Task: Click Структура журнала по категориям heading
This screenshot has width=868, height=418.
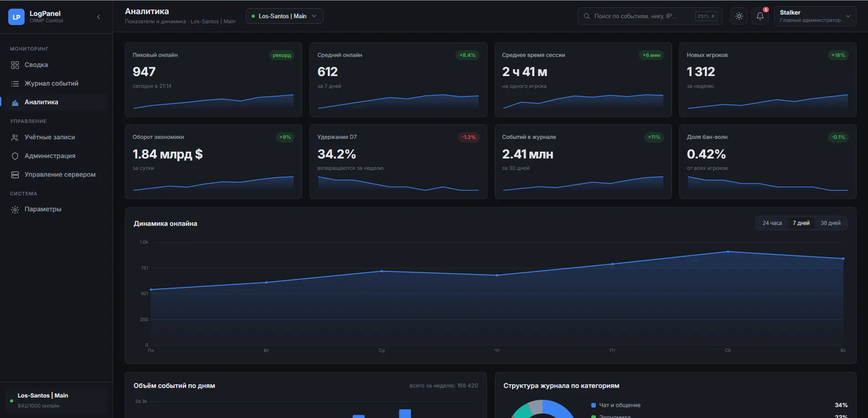Action: coord(561,386)
